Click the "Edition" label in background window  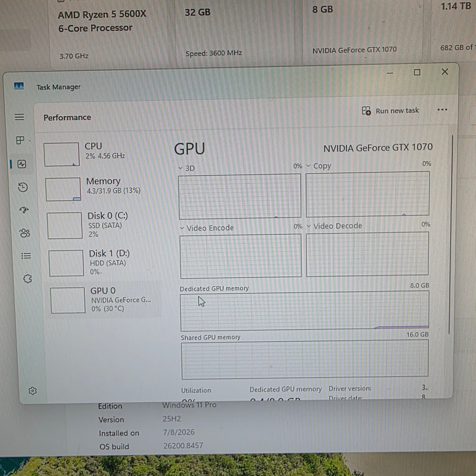coord(110,406)
